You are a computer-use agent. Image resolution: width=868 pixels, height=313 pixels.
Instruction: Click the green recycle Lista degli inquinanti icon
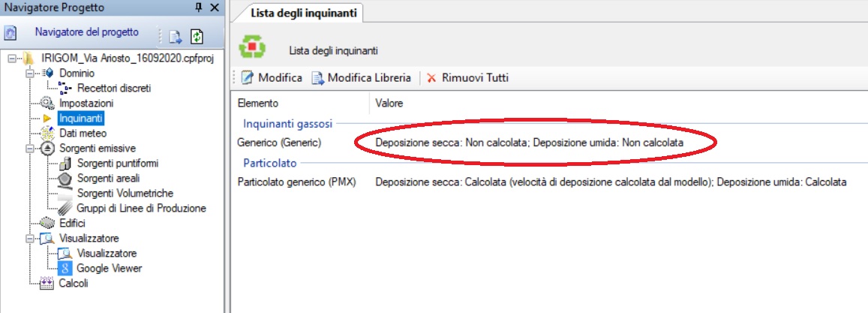[x=252, y=47]
